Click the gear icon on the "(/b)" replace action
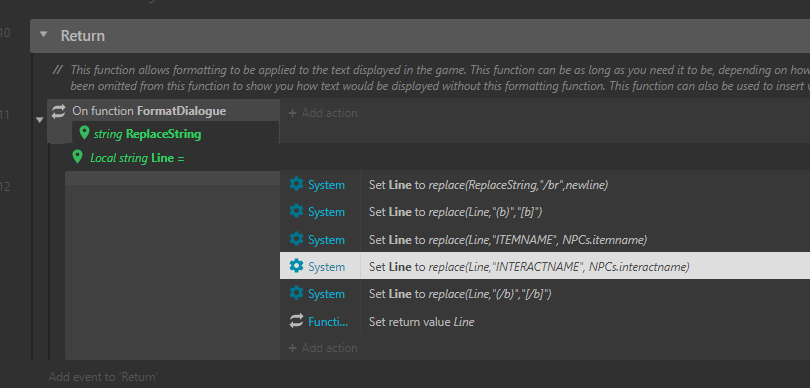This screenshot has width=810, height=388. [296, 293]
